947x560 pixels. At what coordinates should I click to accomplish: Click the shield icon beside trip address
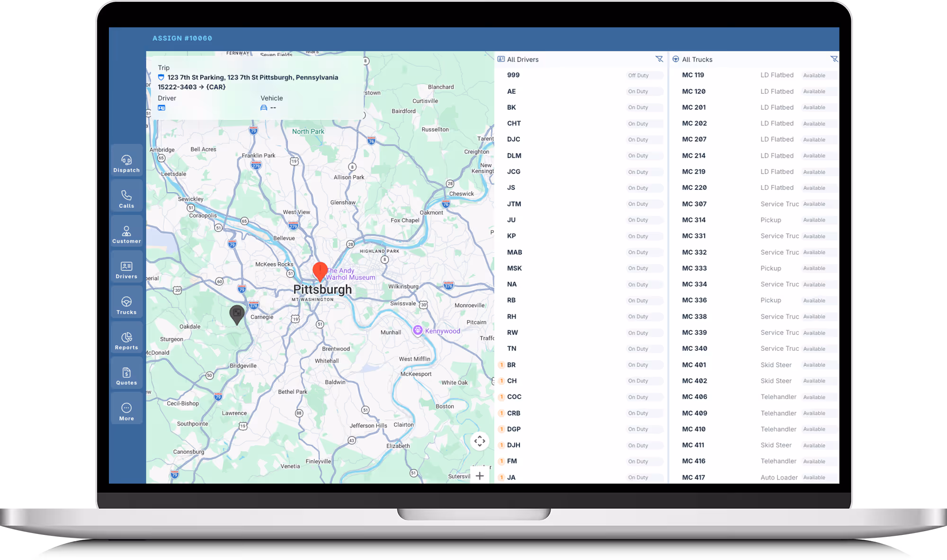pyautogui.click(x=161, y=77)
